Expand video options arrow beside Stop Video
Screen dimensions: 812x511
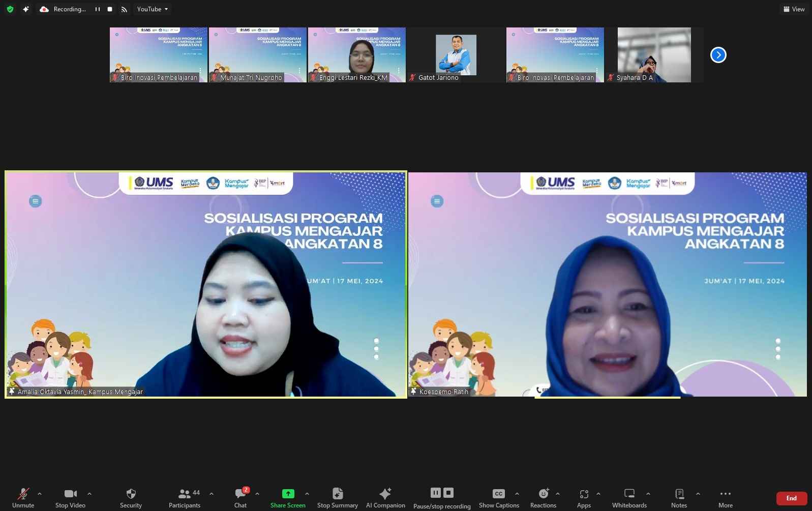(x=89, y=494)
